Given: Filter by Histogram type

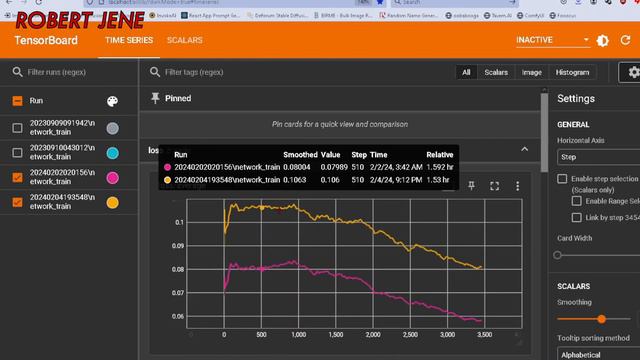Looking at the screenshot, I should pos(572,72).
